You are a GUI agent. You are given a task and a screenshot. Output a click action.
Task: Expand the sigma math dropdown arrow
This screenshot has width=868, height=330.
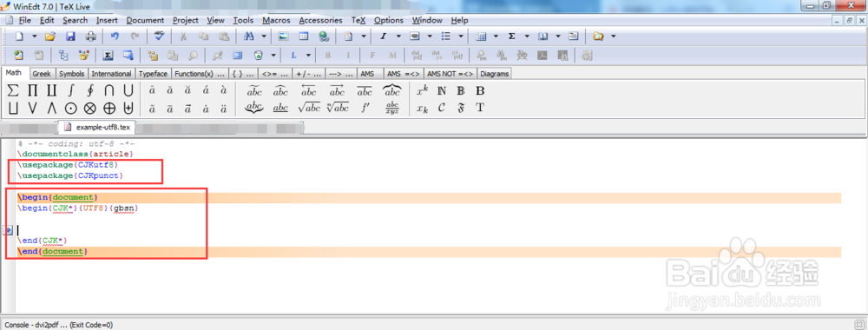click(x=528, y=36)
